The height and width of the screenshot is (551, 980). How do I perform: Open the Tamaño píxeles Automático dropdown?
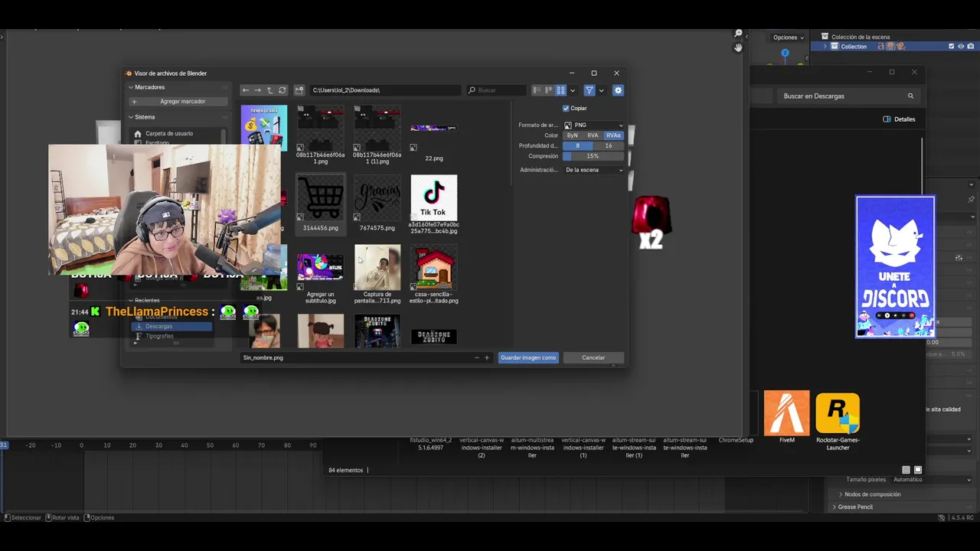point(933,480)
